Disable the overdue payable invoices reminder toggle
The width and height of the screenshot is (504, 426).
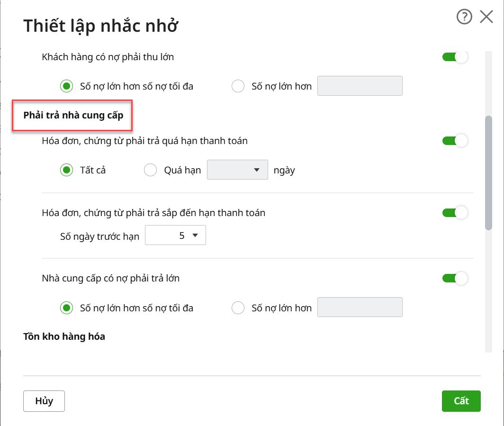pyautogui.click(x=455, y=141)
